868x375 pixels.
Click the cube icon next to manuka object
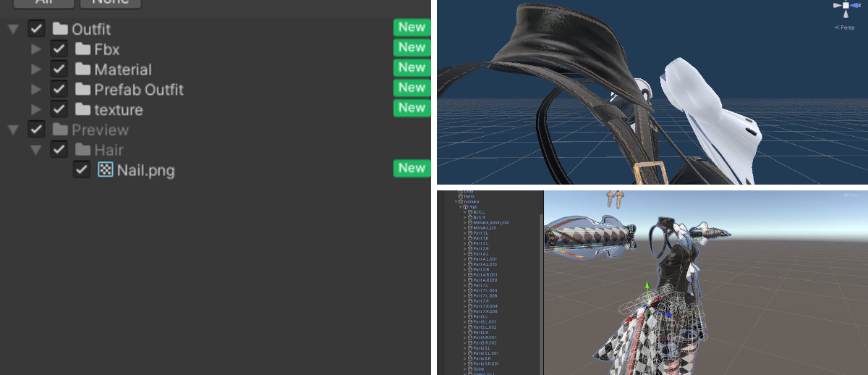click(x=461, y=201)
